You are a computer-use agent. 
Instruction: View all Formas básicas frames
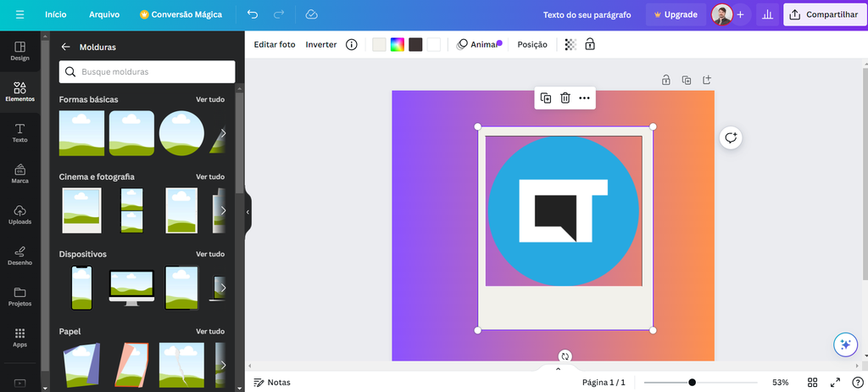210,99
